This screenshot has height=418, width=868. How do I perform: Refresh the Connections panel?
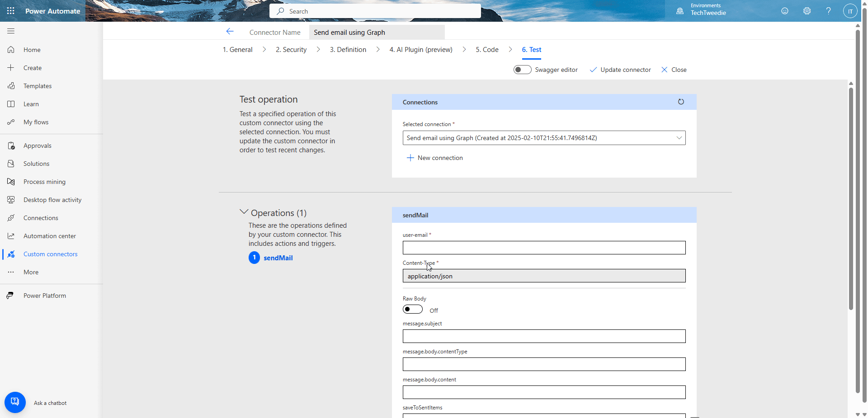[x=681, y=102]
